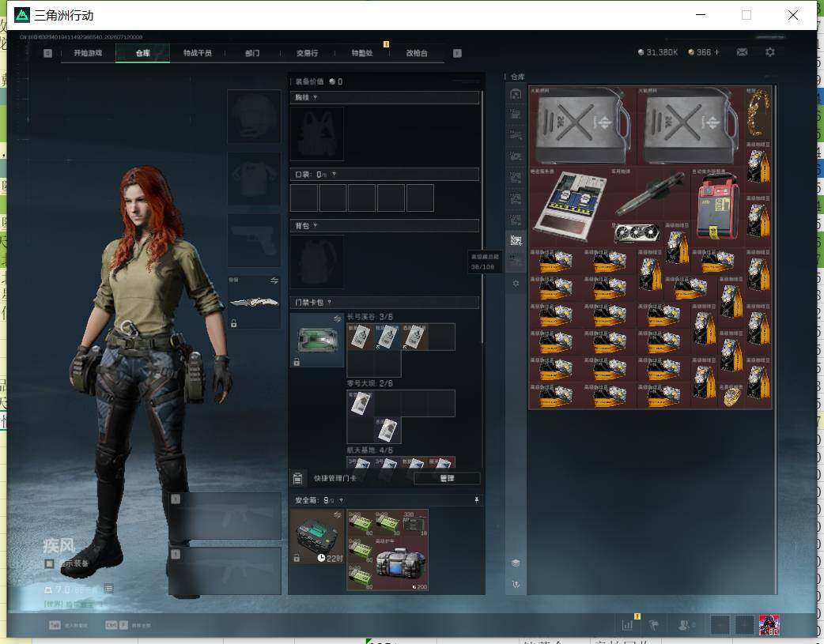Open the weight details list icon

[x=108, y=589]
